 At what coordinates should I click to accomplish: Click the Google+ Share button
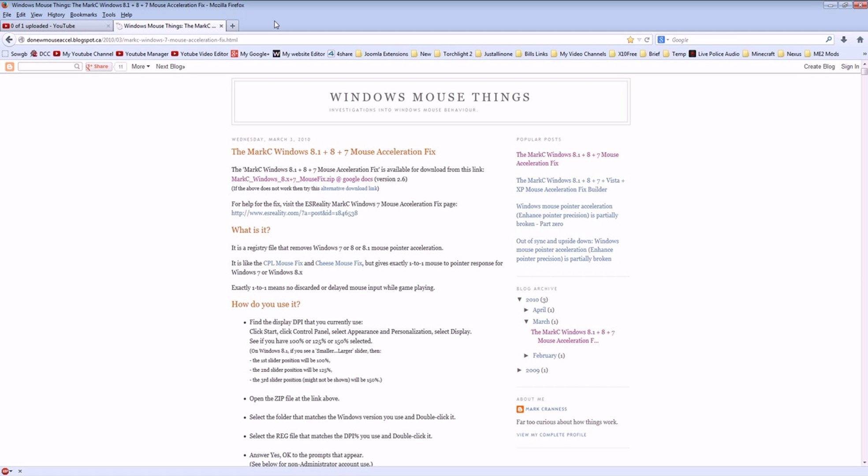point(97,67)
